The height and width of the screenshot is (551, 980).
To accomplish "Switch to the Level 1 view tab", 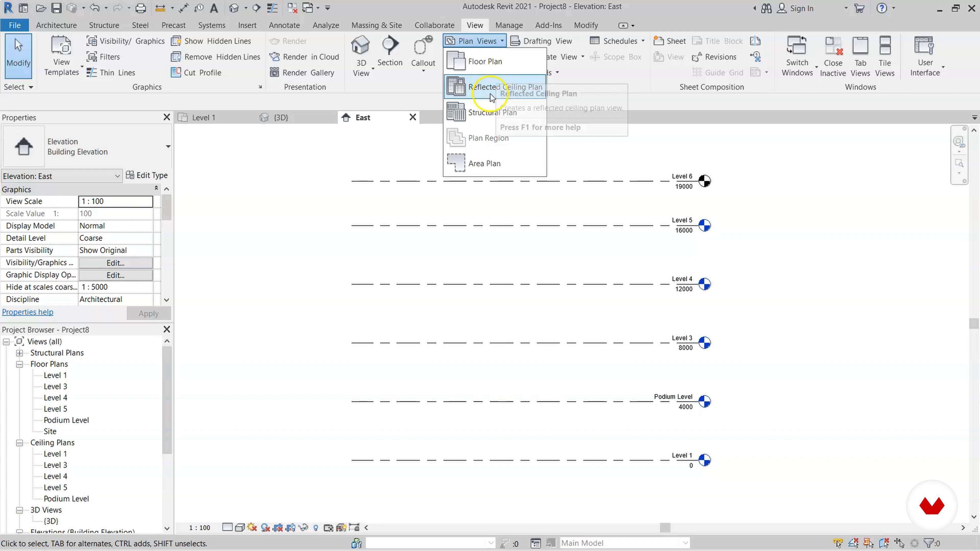I will point(204,118).
